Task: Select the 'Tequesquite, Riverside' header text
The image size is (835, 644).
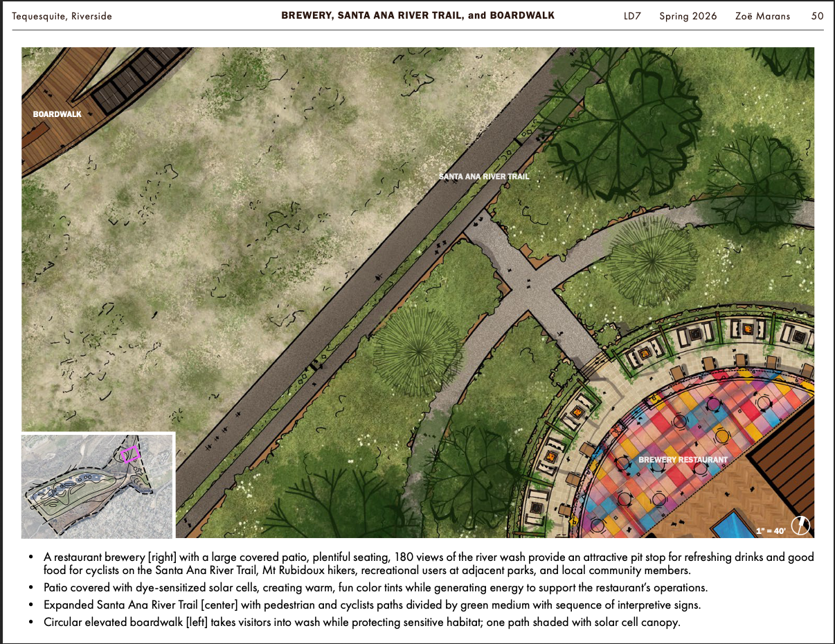Action: point(62,16)
